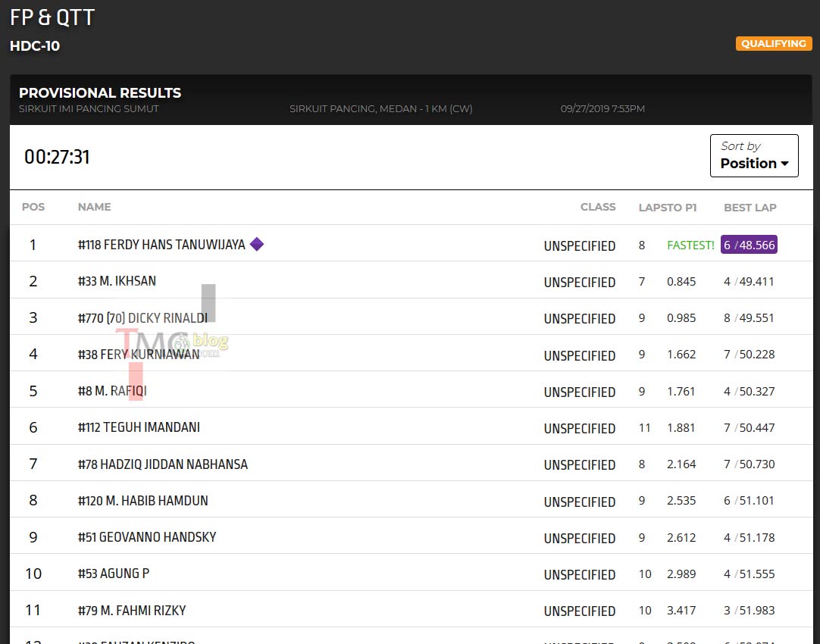Click the PROVISIONAL RESULTS heading

click(100, 93)
